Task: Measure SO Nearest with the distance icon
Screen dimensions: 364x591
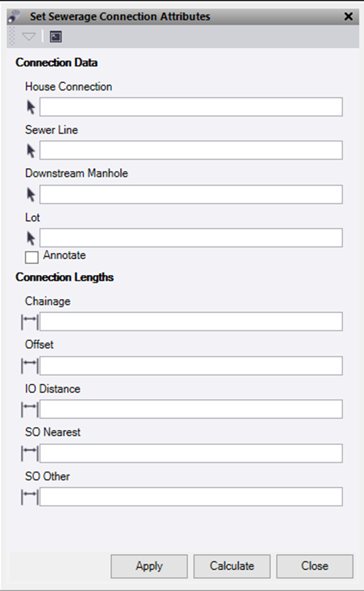Action: coord(30,453)
